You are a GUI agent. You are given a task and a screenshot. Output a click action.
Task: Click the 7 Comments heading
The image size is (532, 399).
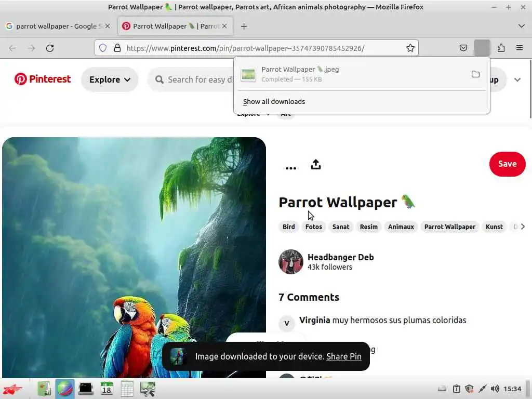[x=309, y=297]
